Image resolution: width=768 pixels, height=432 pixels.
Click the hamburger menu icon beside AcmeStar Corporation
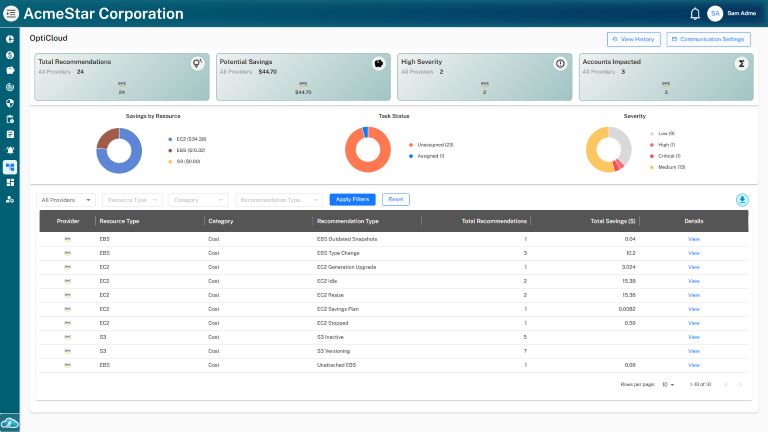10,13
